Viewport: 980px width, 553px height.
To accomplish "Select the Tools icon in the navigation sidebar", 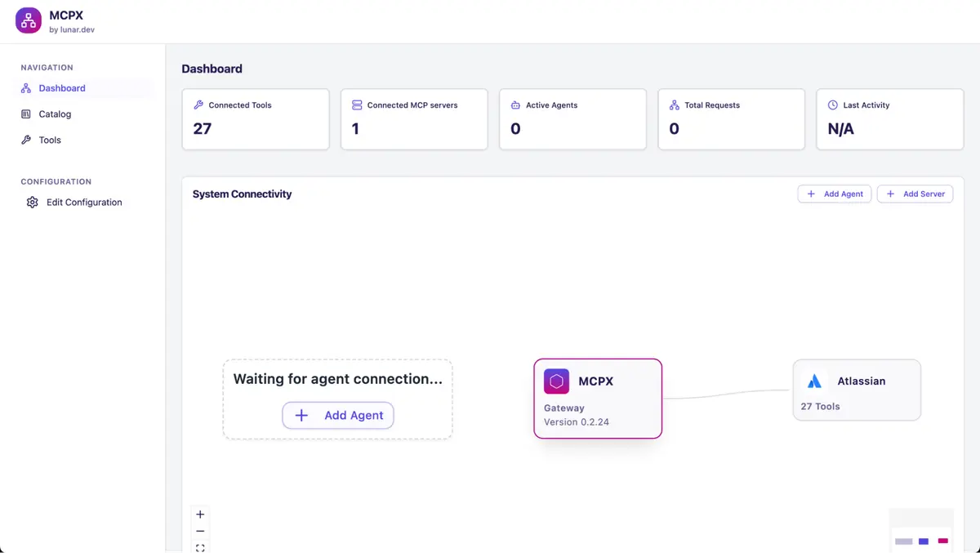I will pos(25,140).
